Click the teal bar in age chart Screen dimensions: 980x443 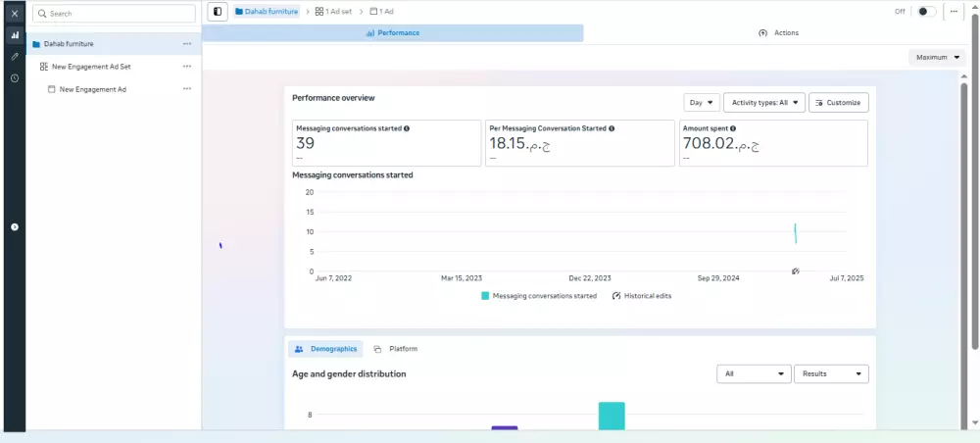[x=612, y=416]
